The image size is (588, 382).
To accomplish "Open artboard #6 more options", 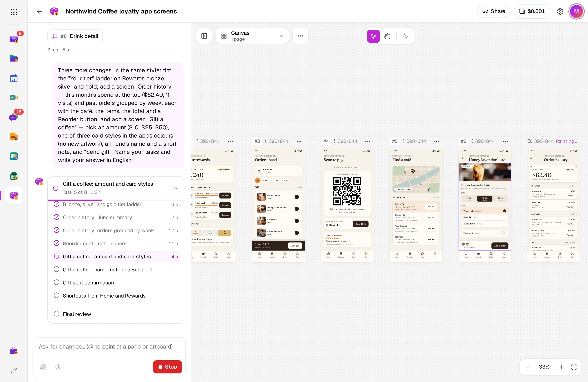I will (x=505, y=141).
